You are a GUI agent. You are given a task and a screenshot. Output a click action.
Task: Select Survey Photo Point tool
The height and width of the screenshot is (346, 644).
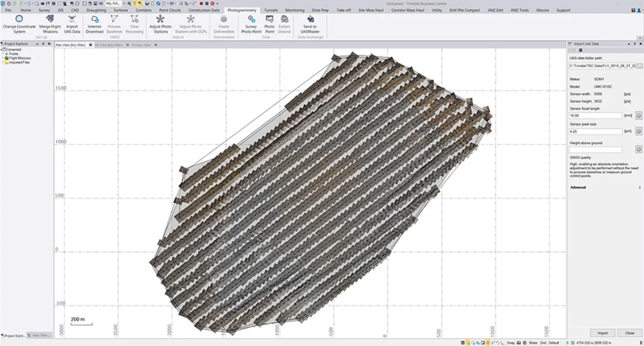pos(251,24)
